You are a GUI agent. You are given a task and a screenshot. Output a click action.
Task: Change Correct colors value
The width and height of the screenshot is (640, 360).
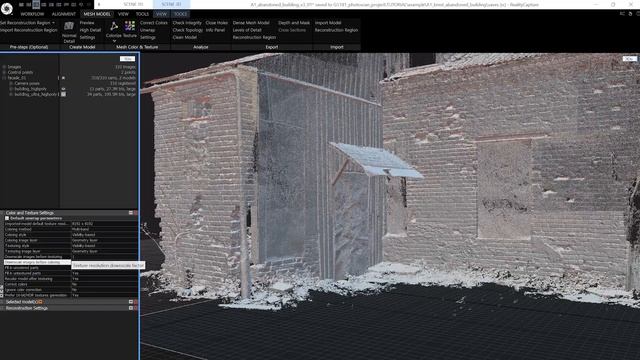tap(104, 284)
